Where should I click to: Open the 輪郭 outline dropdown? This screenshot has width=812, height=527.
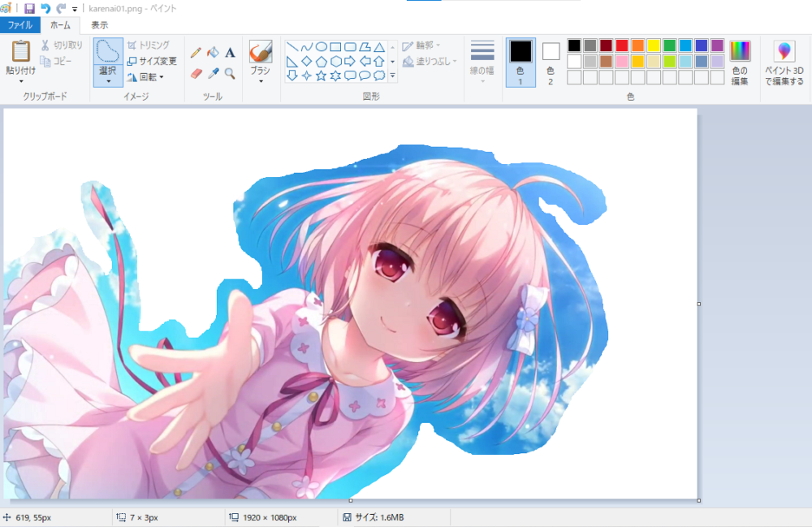pyautogui.click(x=421, y=45)
